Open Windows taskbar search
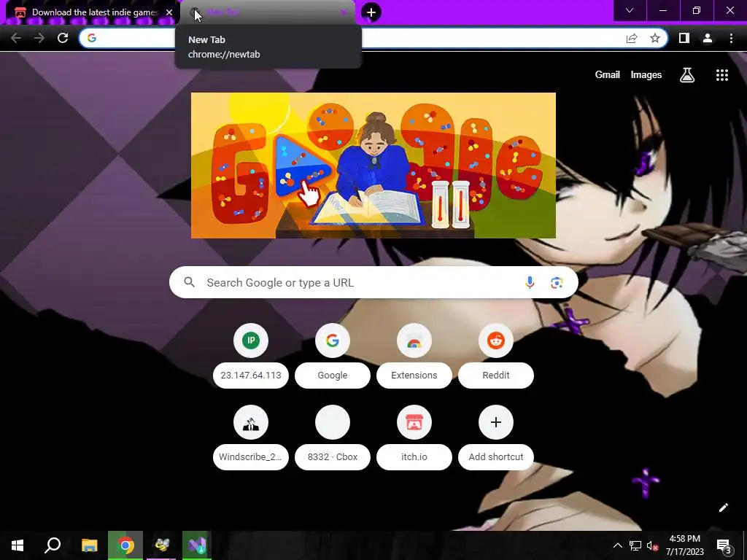 coord(53,545)
